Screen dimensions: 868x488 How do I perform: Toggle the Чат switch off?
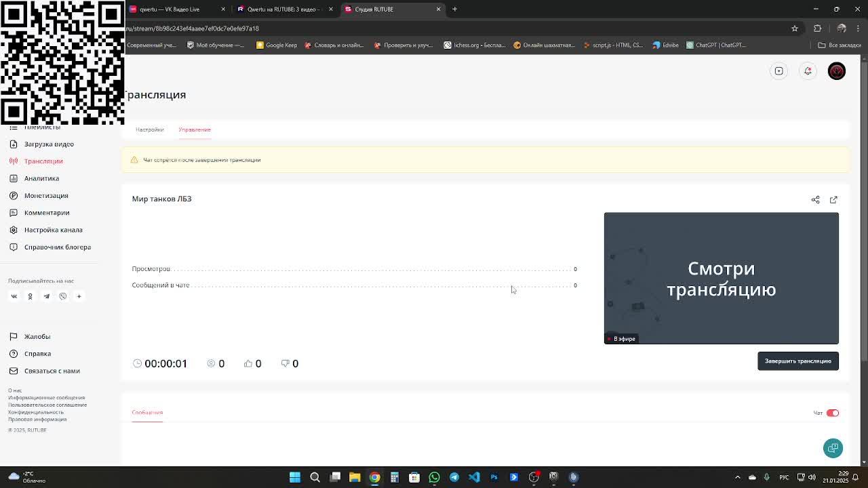pos(833,413)
